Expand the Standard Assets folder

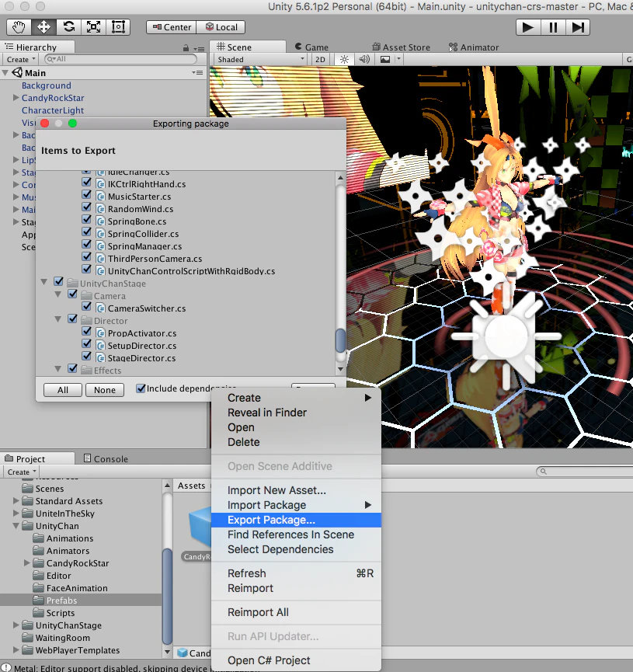[x=16, y=500]
